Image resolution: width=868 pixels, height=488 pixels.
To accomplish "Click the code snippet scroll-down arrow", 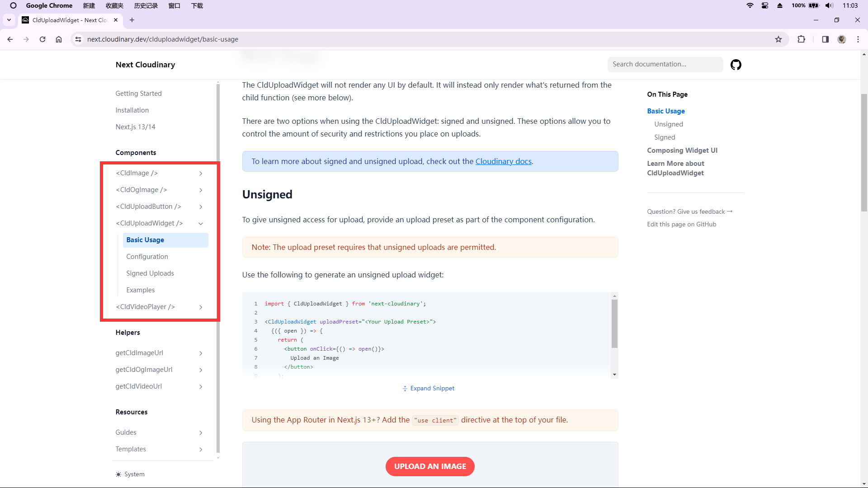I will coord(614,375).
